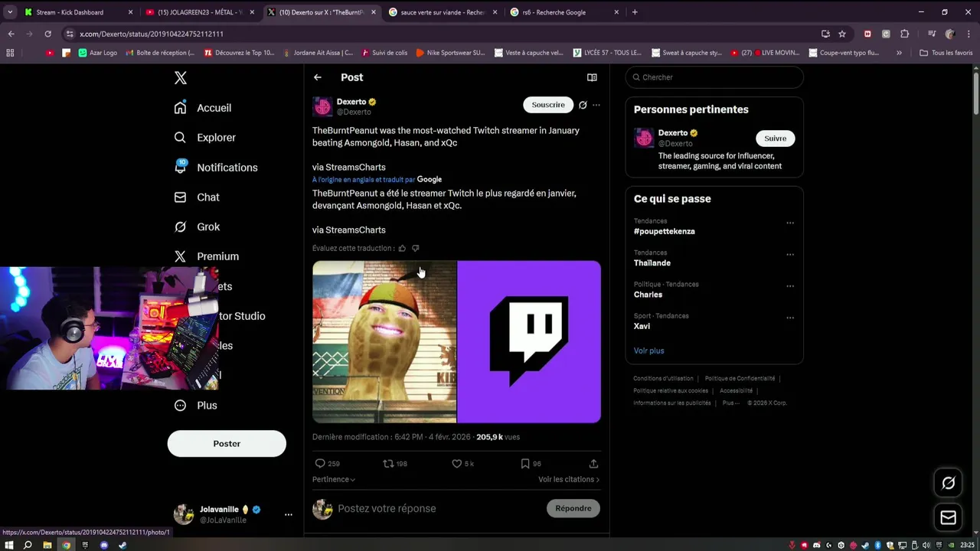Screen dimensions: 980x551
Task: Open the Suivi de colis bookmark
Action: point(384,53)
